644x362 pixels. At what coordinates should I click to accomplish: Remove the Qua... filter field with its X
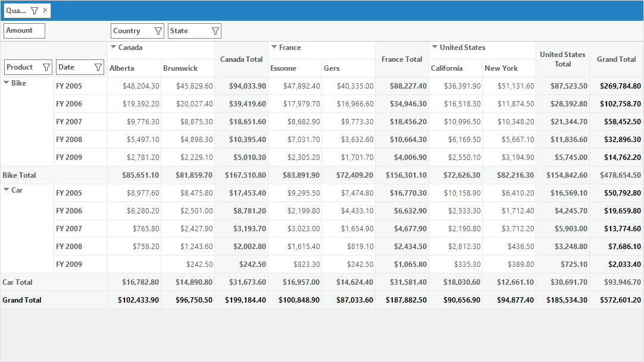coord(45,10)
